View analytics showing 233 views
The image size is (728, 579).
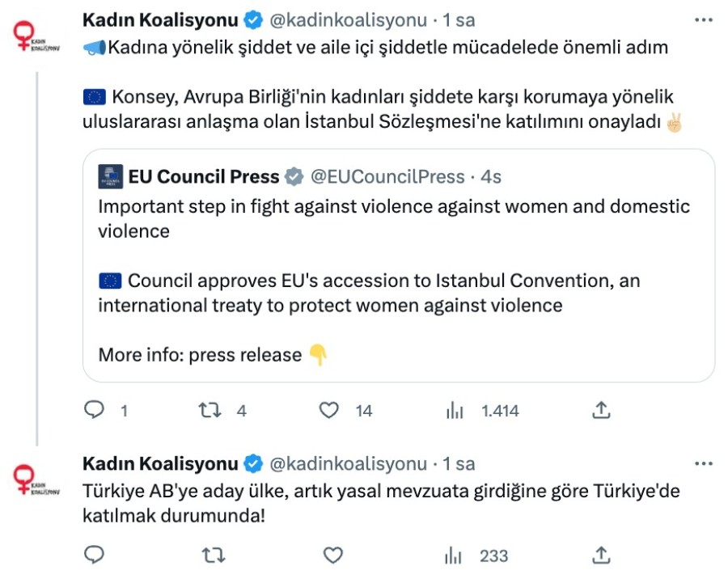tap(455, 556)
